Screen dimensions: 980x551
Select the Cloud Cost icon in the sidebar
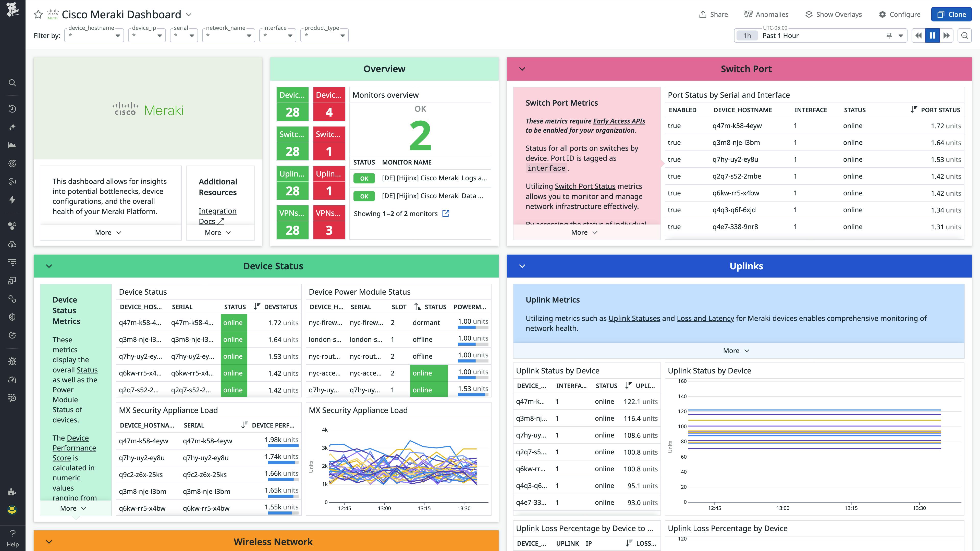coord(12,245)
